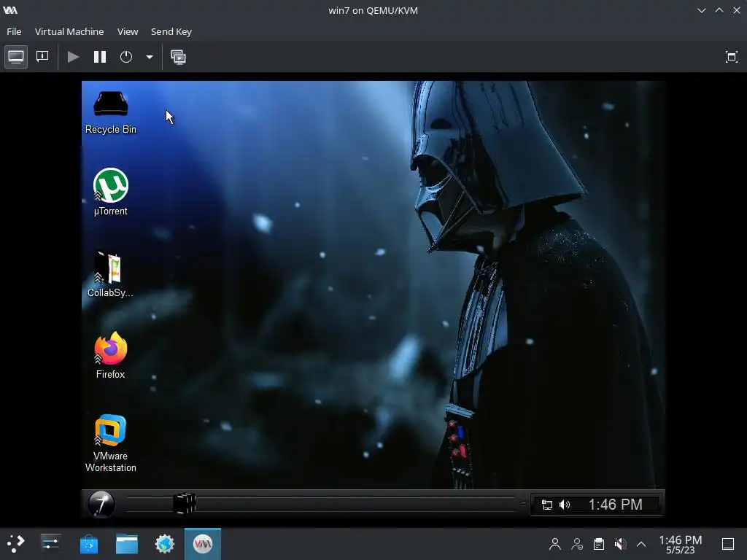The image size is (747, 560).
Task: Expand the shutdown options dropdown arrow
Action: click(149, 57)
